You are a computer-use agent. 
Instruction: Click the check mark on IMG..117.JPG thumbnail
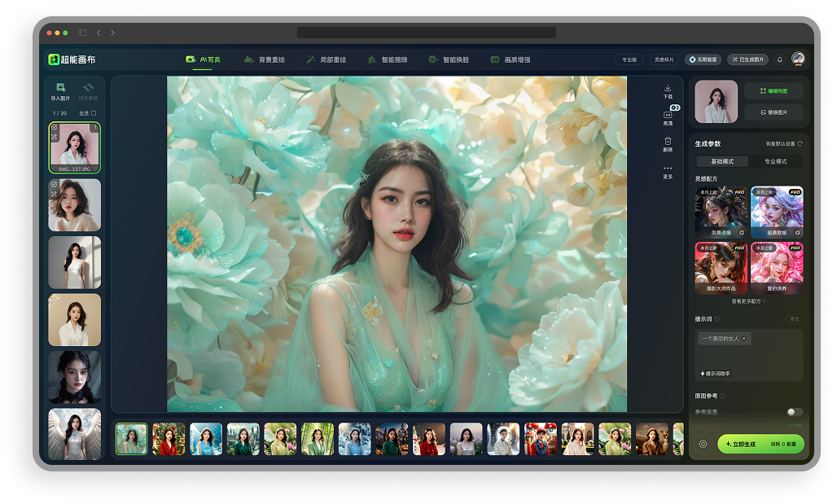55,128
